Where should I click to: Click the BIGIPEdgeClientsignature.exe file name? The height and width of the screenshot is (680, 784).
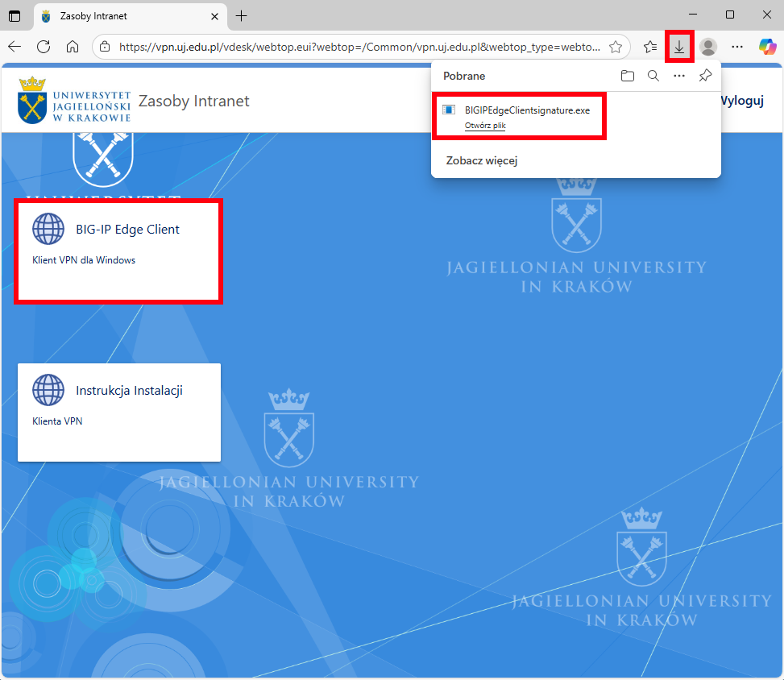[x=527, y=110]
